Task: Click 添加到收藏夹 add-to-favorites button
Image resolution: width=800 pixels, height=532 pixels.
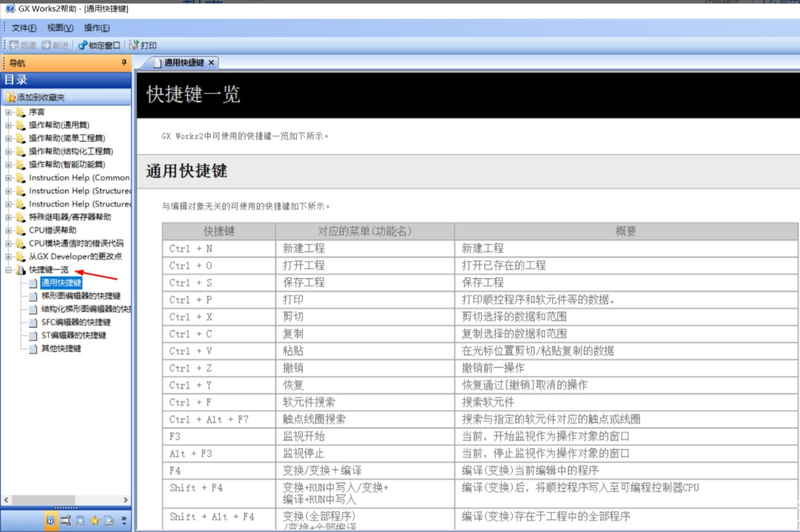Action: 36,97
